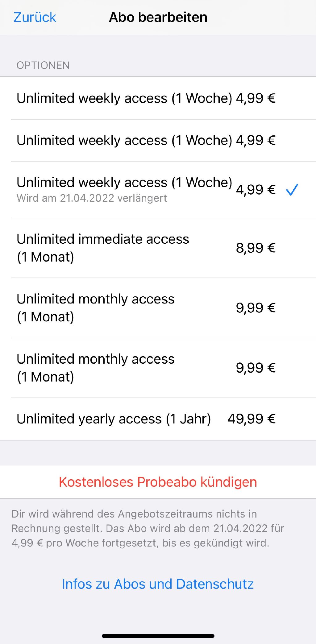Click the 9,99 € price of first monthly plan
The height and width of the screenshot is (644, 316).
256,308
